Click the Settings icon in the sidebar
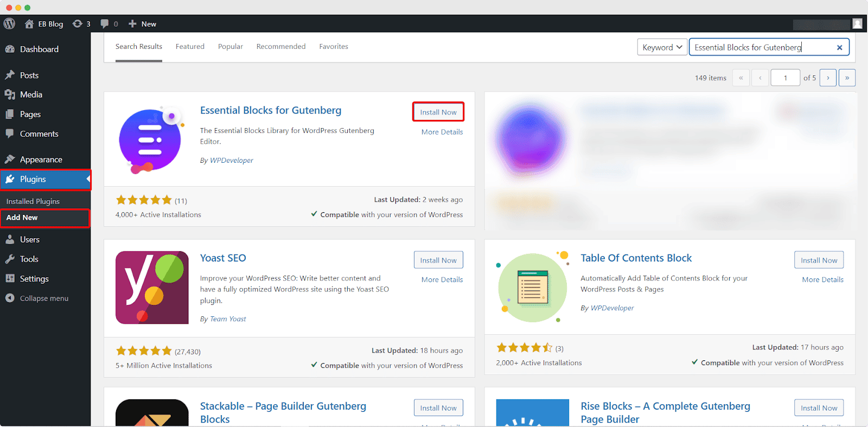868x427 pixels. click(10, 278)
